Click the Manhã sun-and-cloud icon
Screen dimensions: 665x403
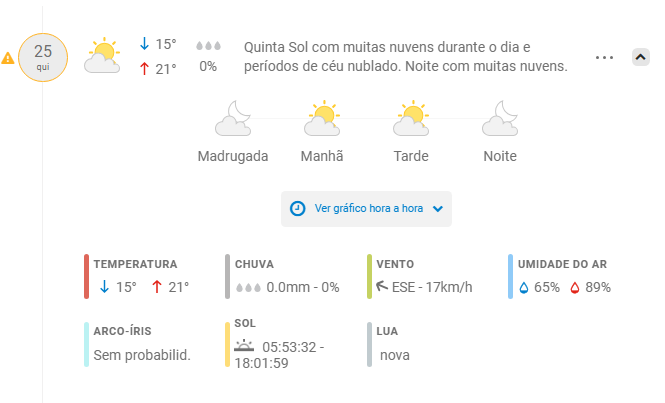pyautogui.click(x=322, y=118)
